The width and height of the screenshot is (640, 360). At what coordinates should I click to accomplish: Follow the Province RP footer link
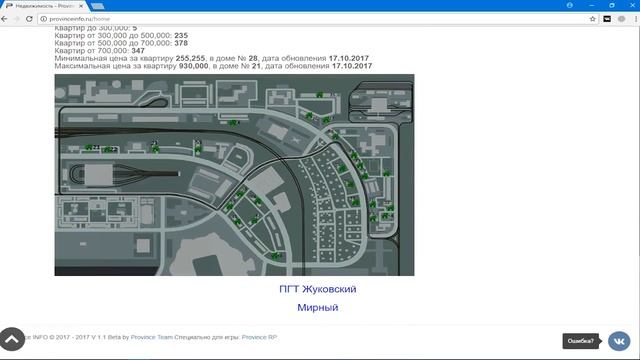coord(259,337)
